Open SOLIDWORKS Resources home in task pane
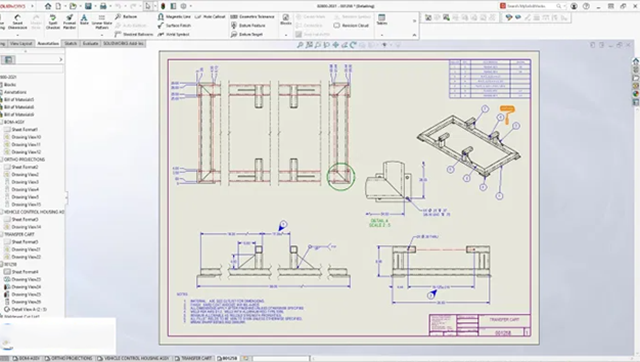Screen dimensions: 640x362 coord(636,61)
